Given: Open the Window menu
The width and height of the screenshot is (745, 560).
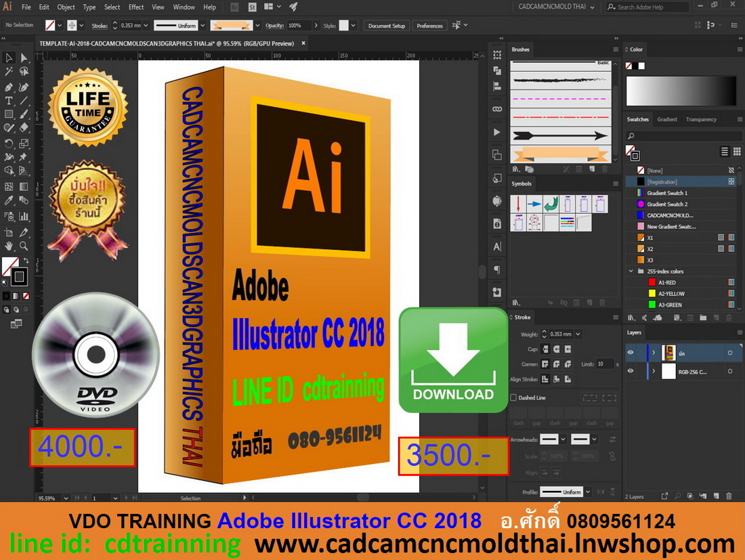Looking at the screenshot, I should pyautogui.click(x=184, y=7).
